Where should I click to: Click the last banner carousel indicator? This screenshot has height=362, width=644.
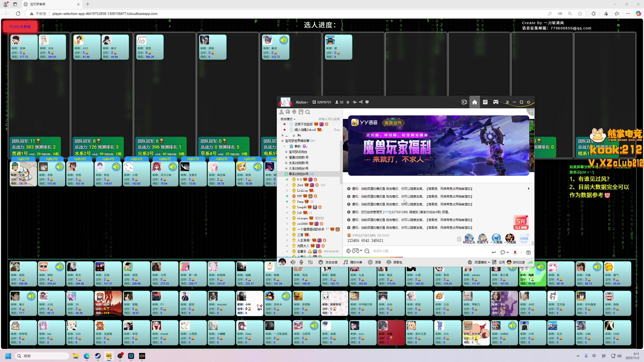[x=457, y=174]
